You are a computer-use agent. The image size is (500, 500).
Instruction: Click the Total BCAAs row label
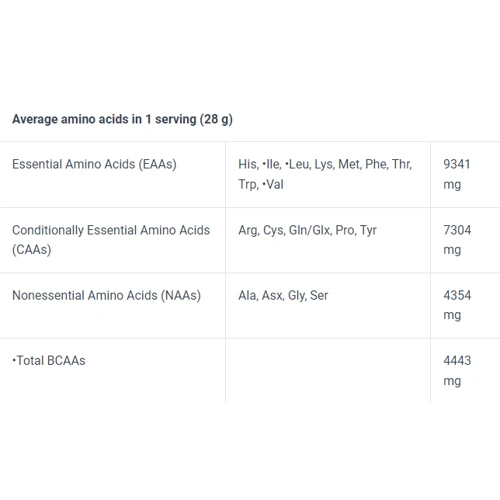pos(49,361)
